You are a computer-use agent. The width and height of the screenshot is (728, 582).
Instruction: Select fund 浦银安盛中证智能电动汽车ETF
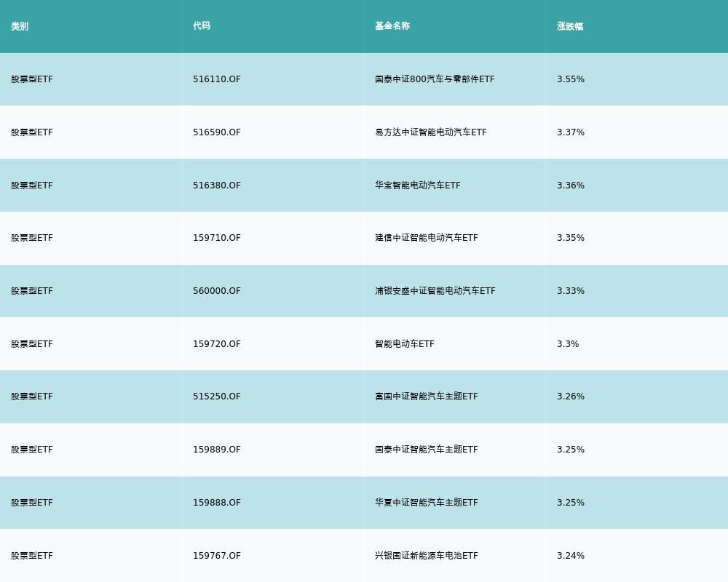tap(435, 291)
